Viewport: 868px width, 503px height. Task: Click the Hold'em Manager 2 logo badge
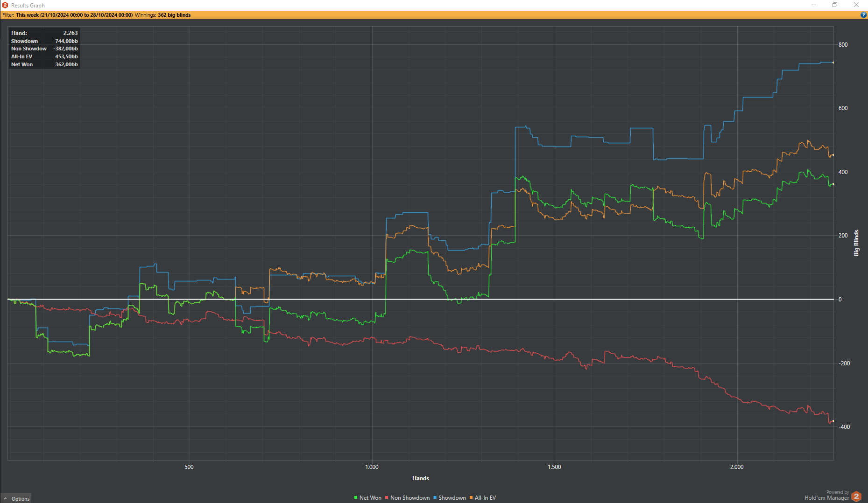[856, 496]
